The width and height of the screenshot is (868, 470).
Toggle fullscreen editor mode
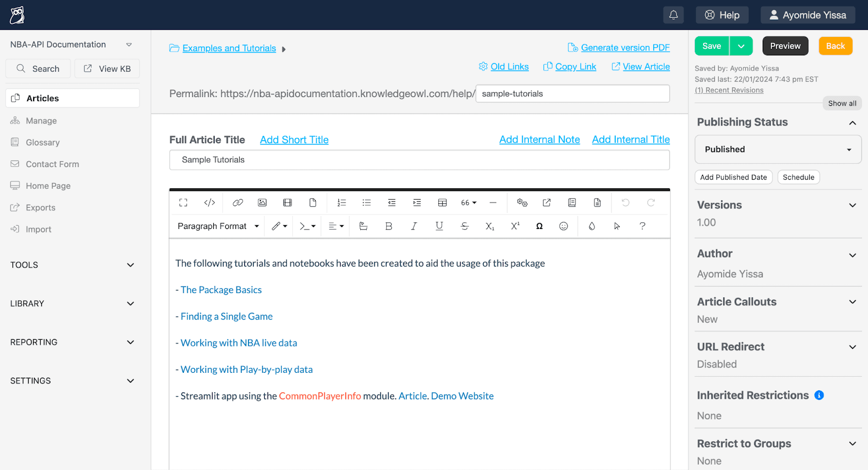(x=183, y=202)
